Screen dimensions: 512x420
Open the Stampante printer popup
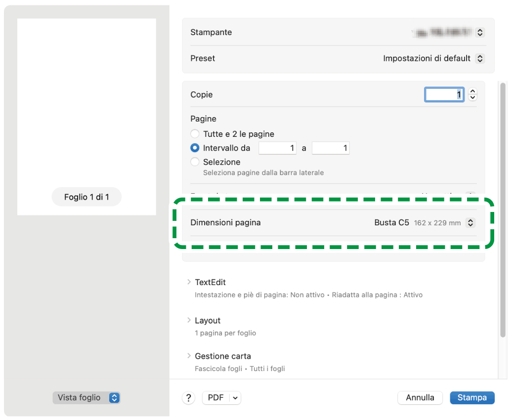coord(480,32)
